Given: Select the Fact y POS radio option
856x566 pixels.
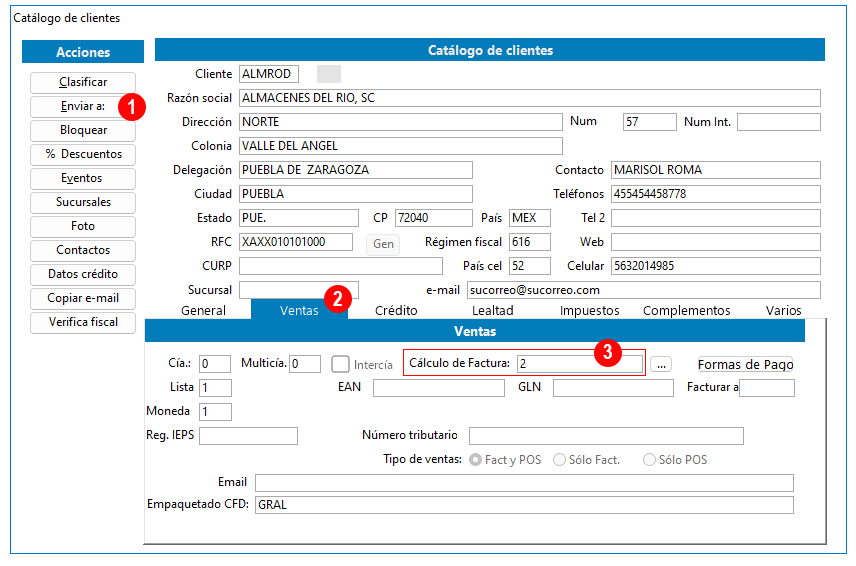Looking at the screenshot, I should pos(475,460).
